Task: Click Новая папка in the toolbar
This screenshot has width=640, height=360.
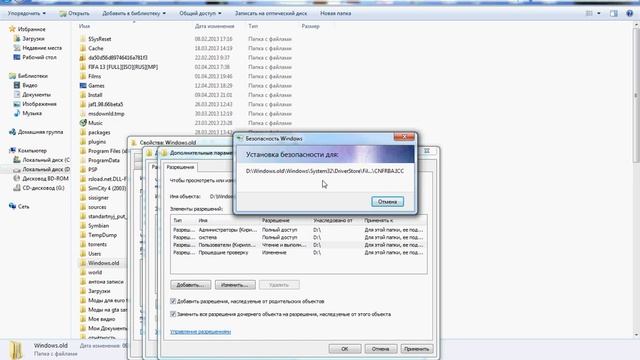Action: click(x=336, y=13)
